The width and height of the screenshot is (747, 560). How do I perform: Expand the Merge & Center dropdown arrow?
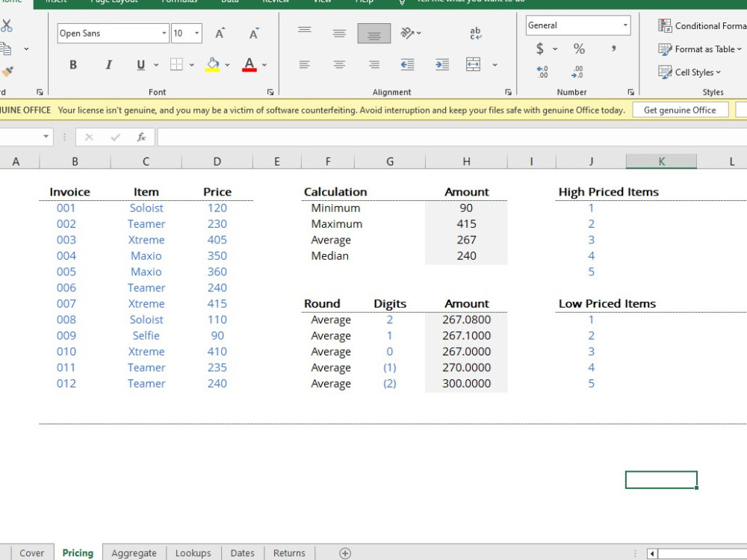point(495,65)
